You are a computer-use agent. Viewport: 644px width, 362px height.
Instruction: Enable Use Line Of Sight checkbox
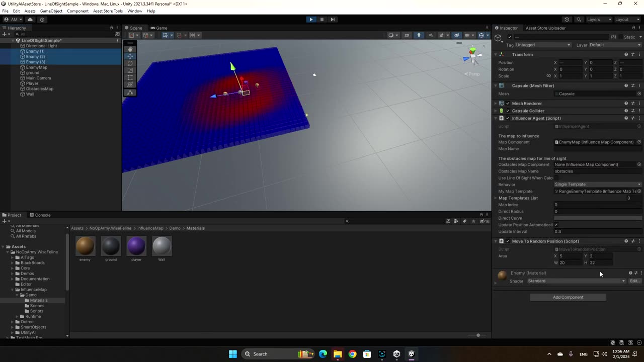tap(556, 178)
